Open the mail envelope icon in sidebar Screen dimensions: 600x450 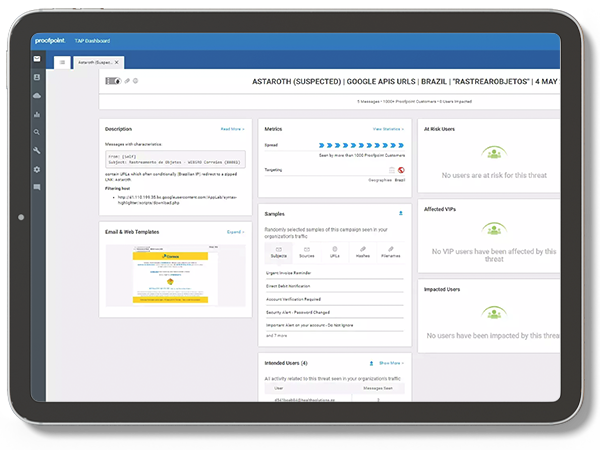point(37,59)
